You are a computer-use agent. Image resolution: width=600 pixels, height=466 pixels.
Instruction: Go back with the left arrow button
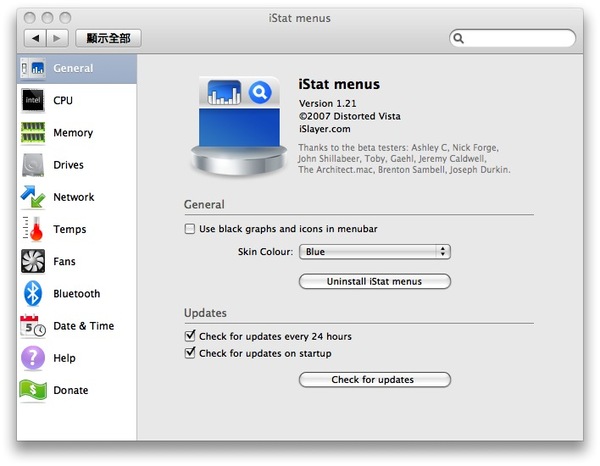[x=36, y=38]
